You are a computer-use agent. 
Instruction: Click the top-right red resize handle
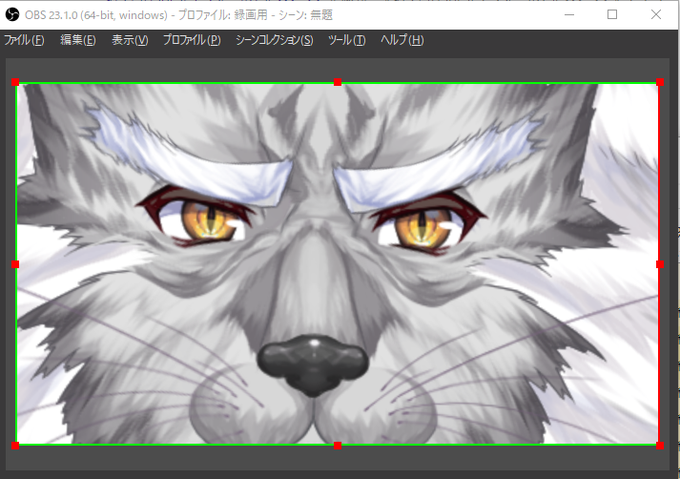(660, 82)
